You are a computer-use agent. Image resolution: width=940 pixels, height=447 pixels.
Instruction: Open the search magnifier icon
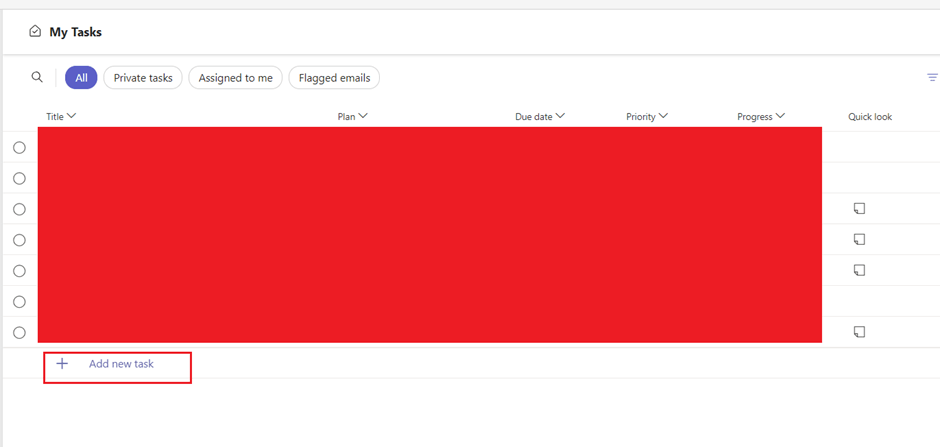pyautogui.click(x=37, y=77)
